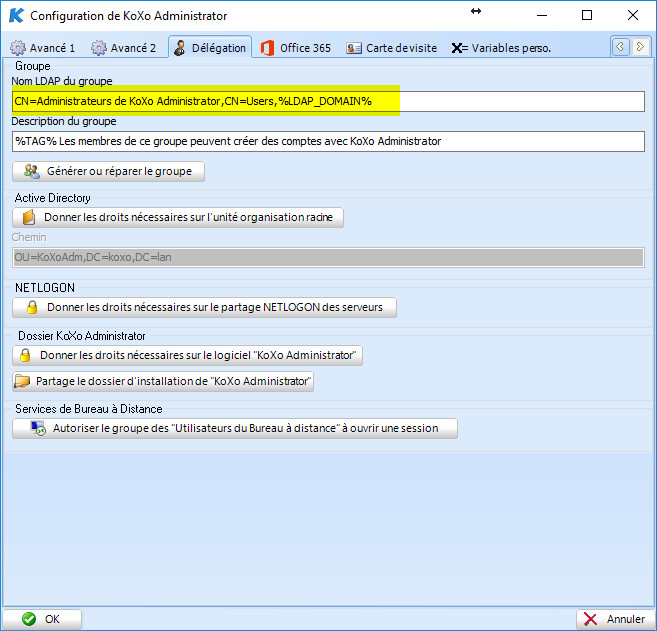
Task: Confirm with the OK button
Action: [42, 619]
